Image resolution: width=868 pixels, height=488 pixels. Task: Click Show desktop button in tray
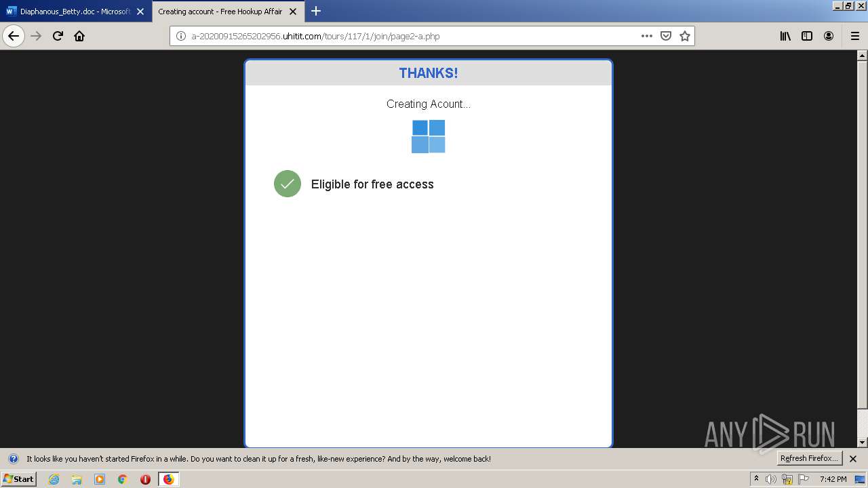[861, 479]
